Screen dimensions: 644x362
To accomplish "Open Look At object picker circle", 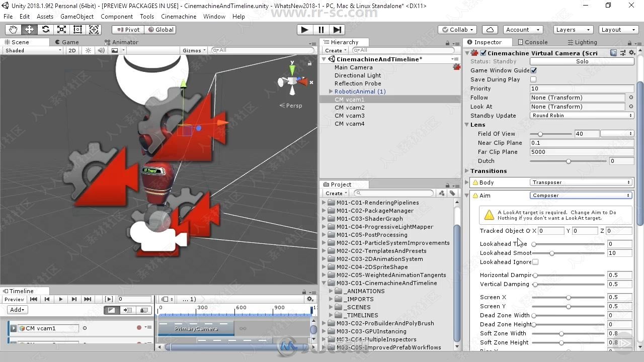I will pos(631,107).
